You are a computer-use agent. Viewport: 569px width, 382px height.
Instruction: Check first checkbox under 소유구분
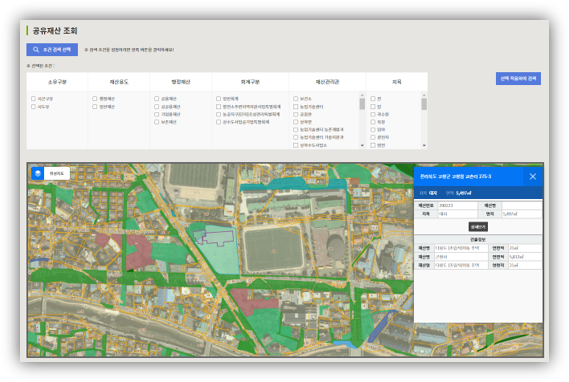pyautogui.click(x=33, y=99)
